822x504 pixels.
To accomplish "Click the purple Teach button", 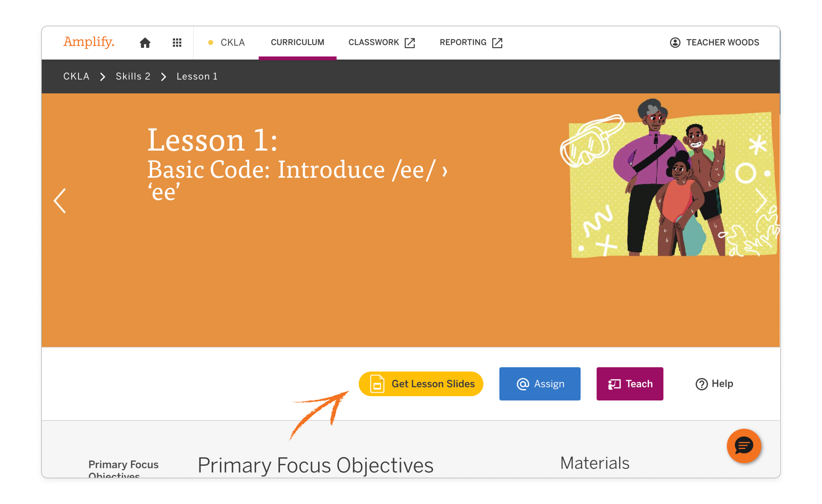I will coord(630,384).
